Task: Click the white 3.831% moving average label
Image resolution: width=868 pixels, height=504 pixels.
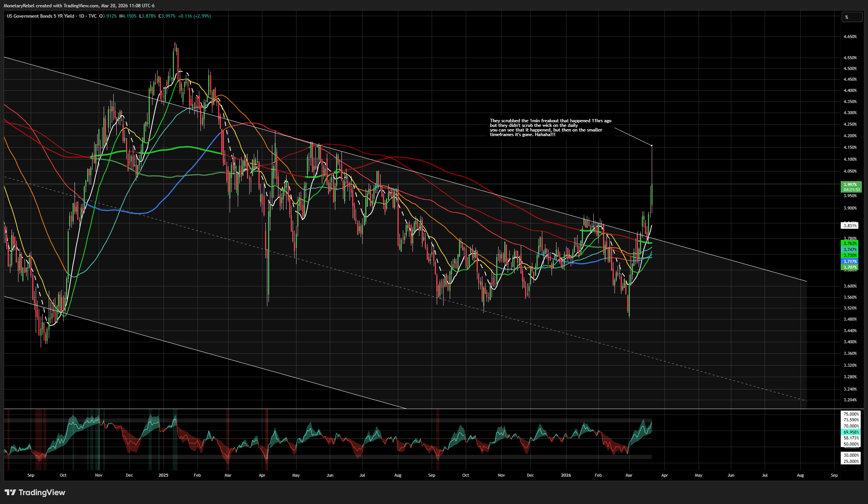Action: (x=850, y=226)
